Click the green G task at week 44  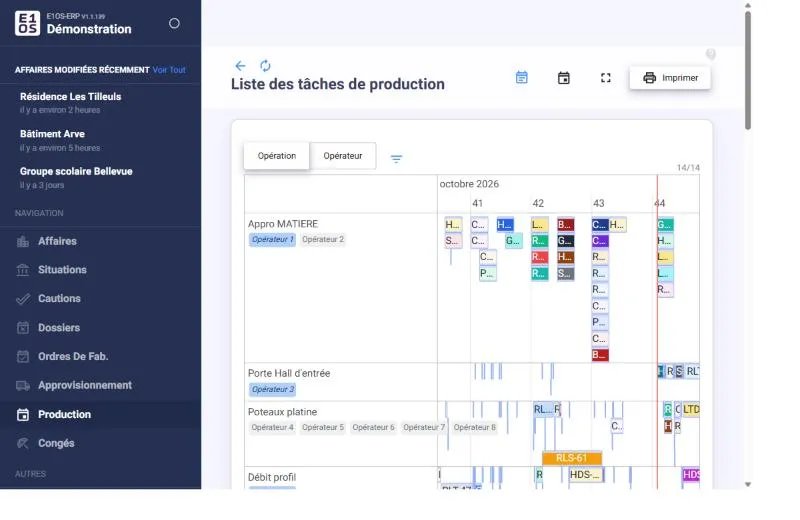click(665, 225)
